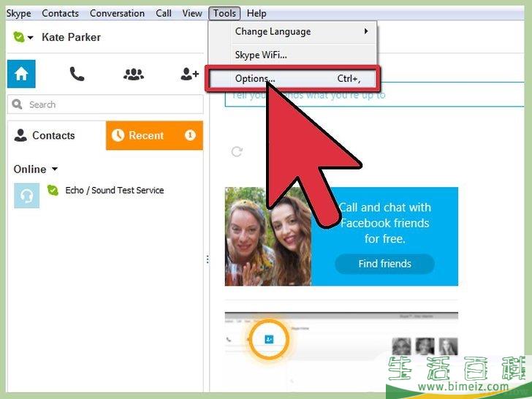Click the clock icon on Recent tab
The image size is (532, 399).
(118, 135)
